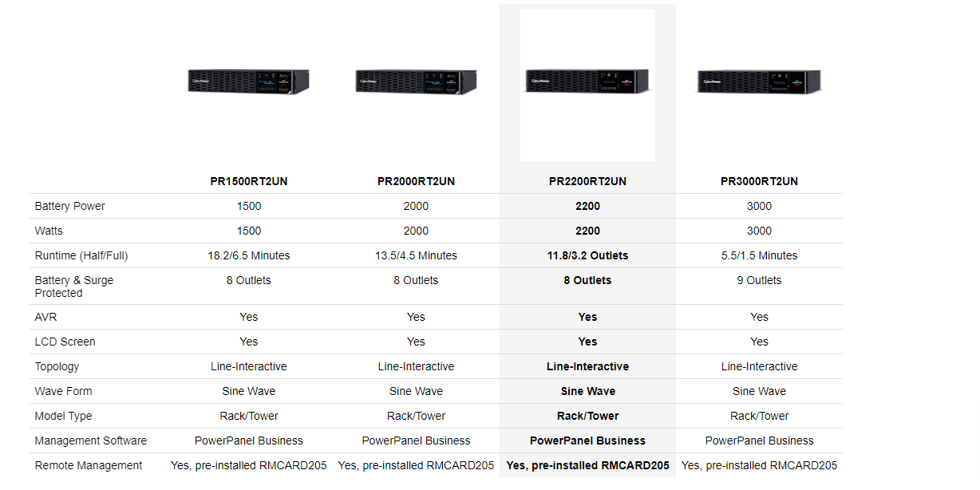
Task: Click the 9 Outlets cell
Action: pyautogui.click(x=759, y=280)
